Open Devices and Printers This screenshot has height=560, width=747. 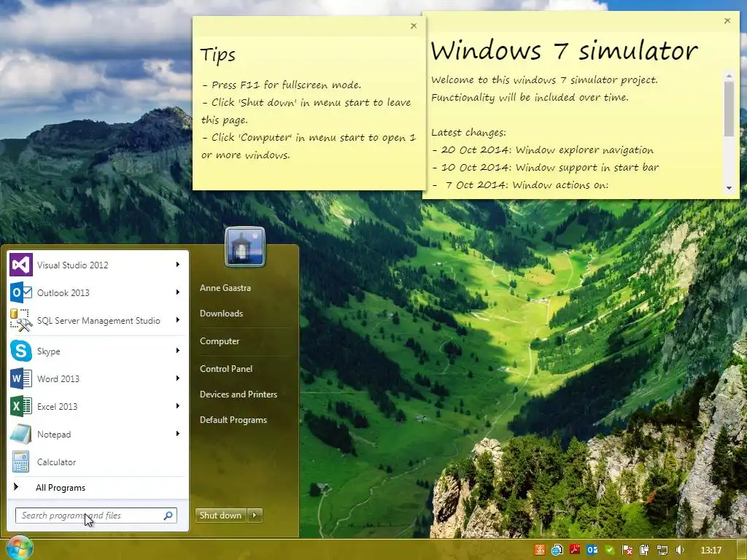(x=239, y=394)
